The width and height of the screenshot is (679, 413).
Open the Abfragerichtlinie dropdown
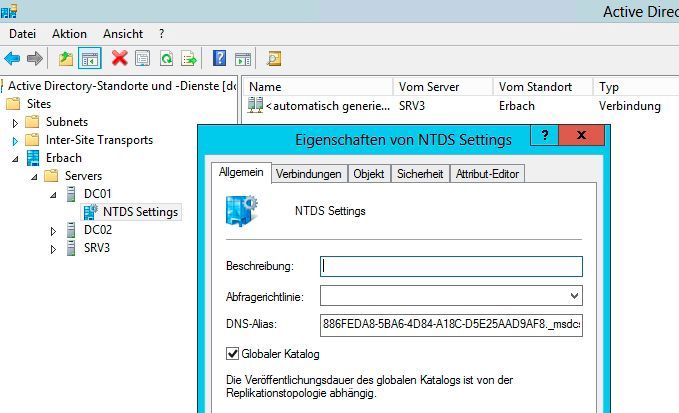tap(574, 296)
